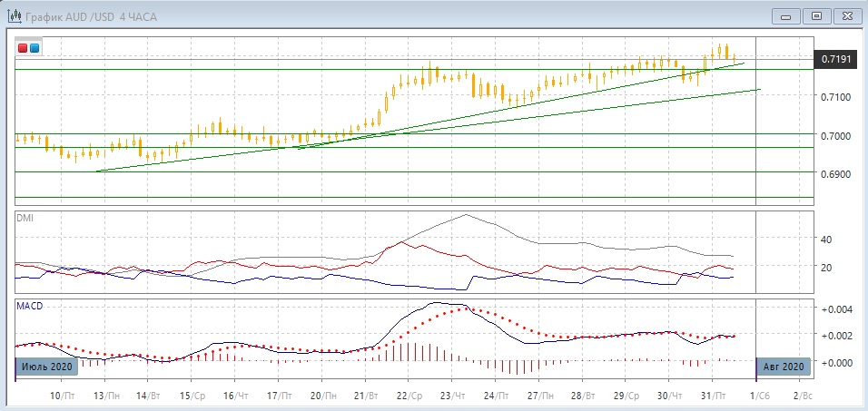Click the Июль 2020 month label
This screenshot has height=411, width=868.
pyautogui.click(x=45, y=367)
